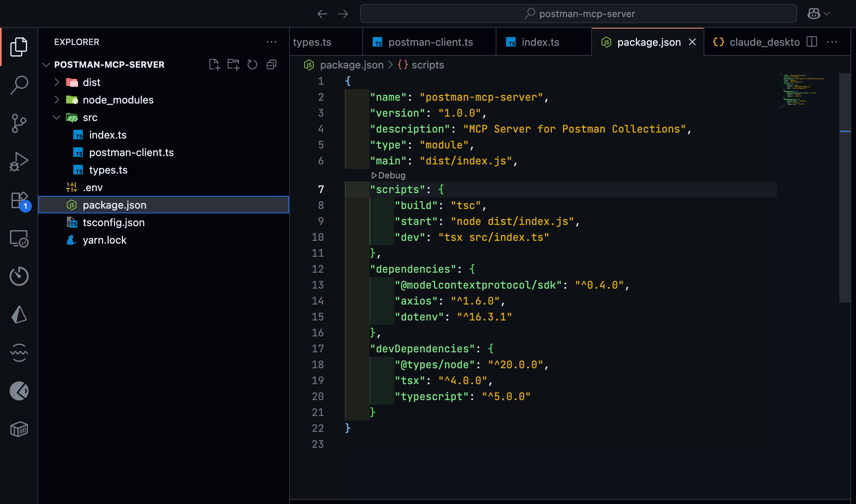Click the EXPLORER panel title
This screenshot has width=856, height=504.
pyautogui.click(x=77, y=42)
